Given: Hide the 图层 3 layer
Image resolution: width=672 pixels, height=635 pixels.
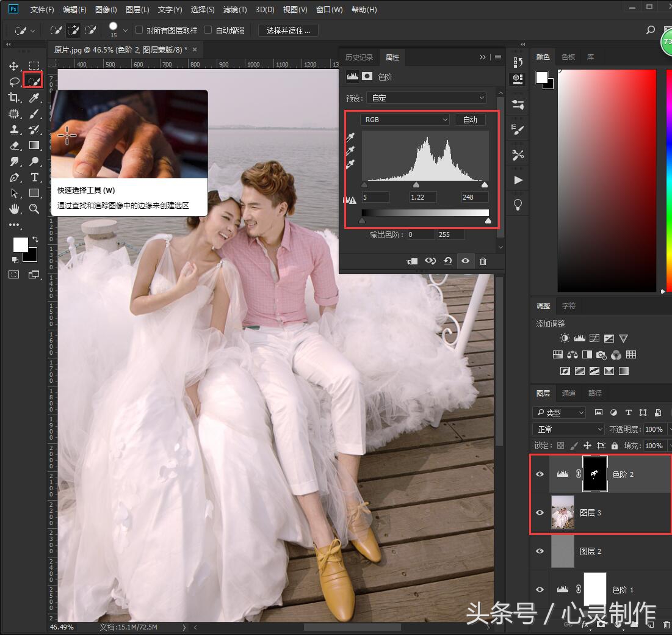Looking at the screenshot, I should (x=540, y=513).
